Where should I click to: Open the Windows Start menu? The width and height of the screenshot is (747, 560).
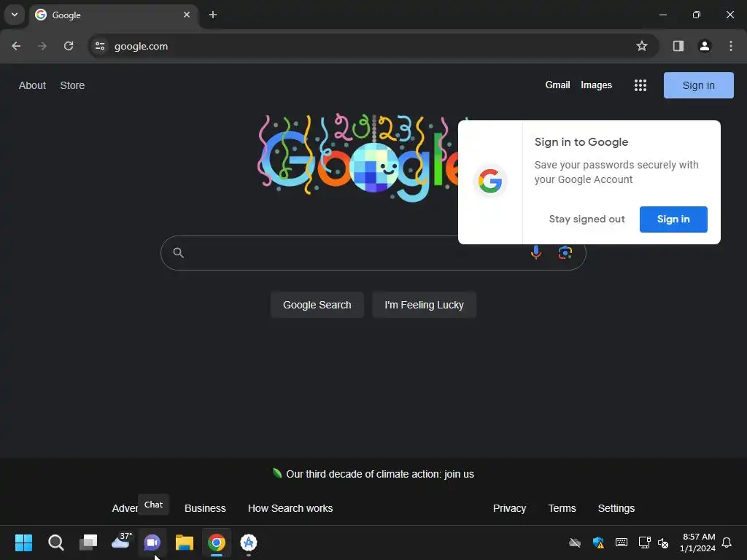23,542
